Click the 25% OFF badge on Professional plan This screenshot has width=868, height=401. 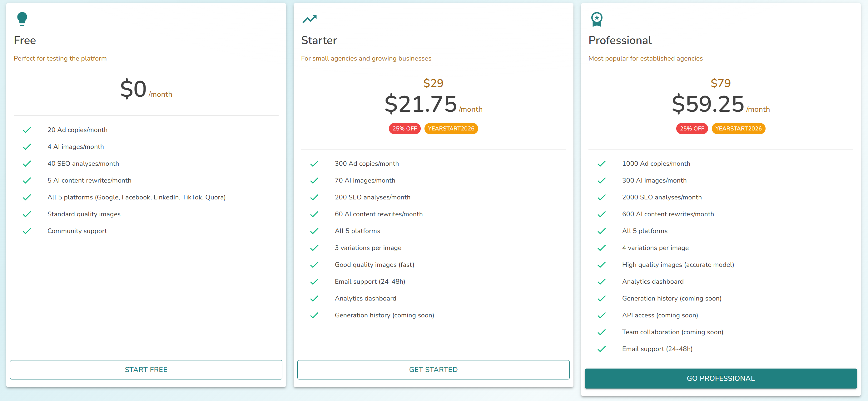[x=692, y=128]
